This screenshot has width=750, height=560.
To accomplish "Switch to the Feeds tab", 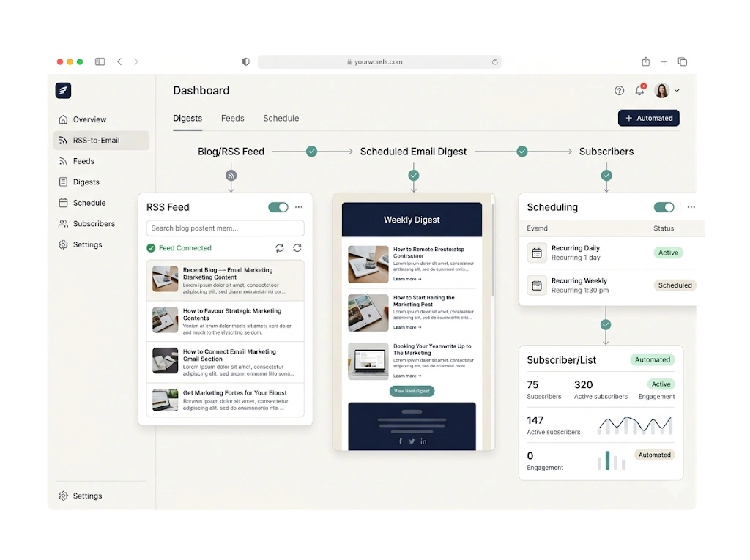I will pos(232,118).
